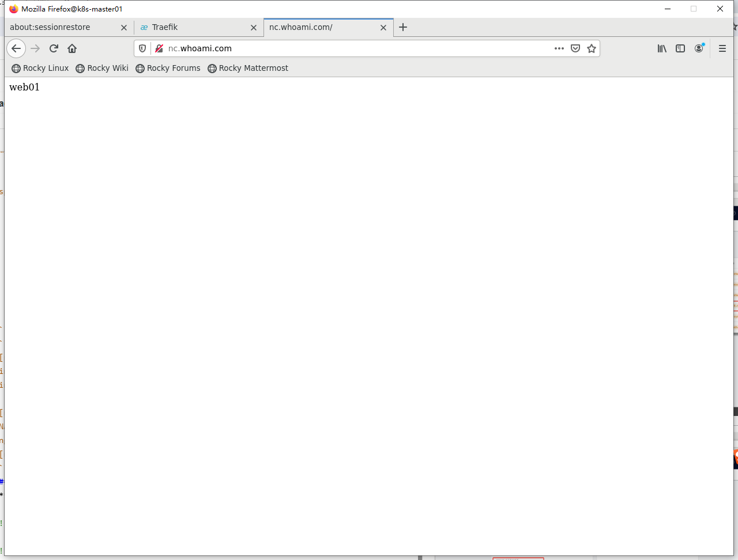Image resolution: width=738 pixels, height=560 pixels.
Task: Reload the current page
Action: point(54,48)
